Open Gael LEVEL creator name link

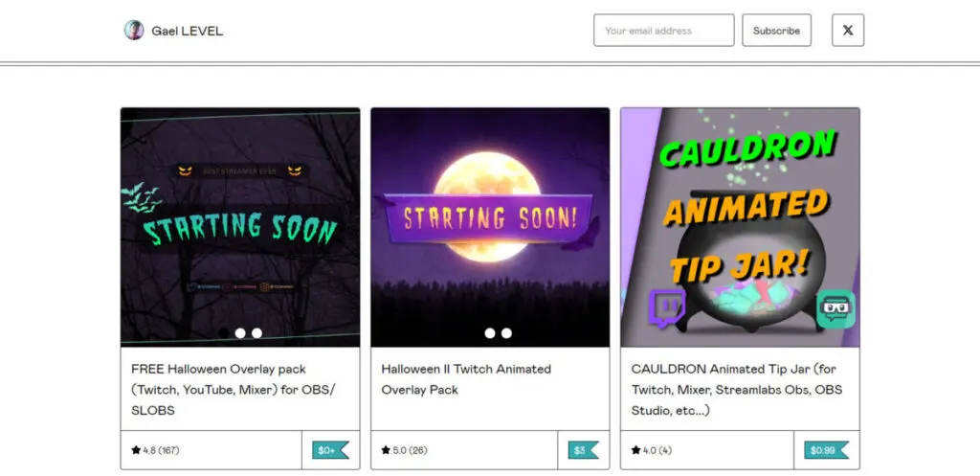point(187,31)
